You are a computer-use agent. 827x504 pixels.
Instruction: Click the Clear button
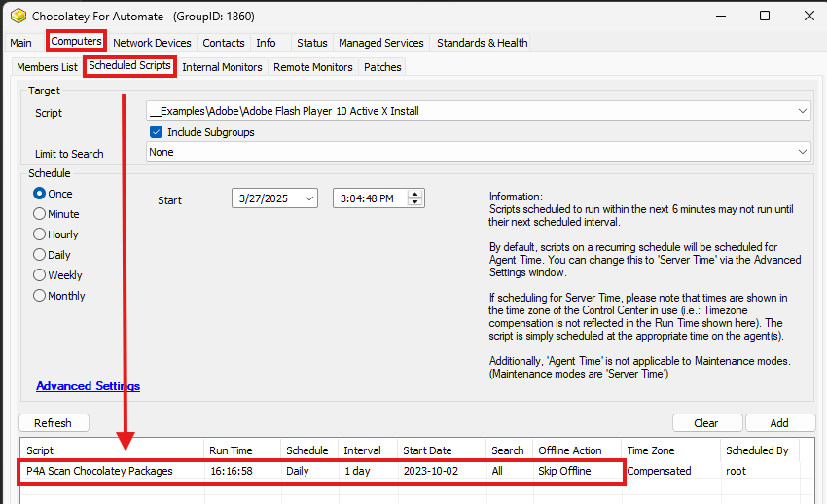706,423
